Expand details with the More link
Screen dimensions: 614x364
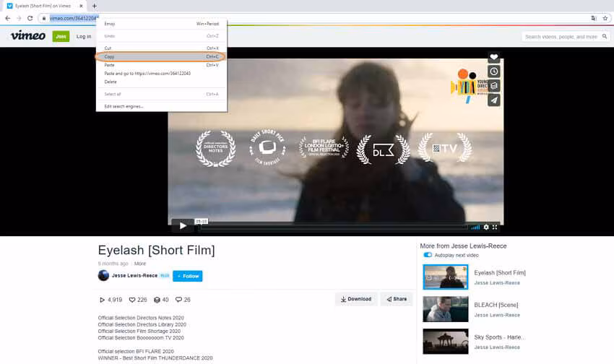tap(140, 264)
